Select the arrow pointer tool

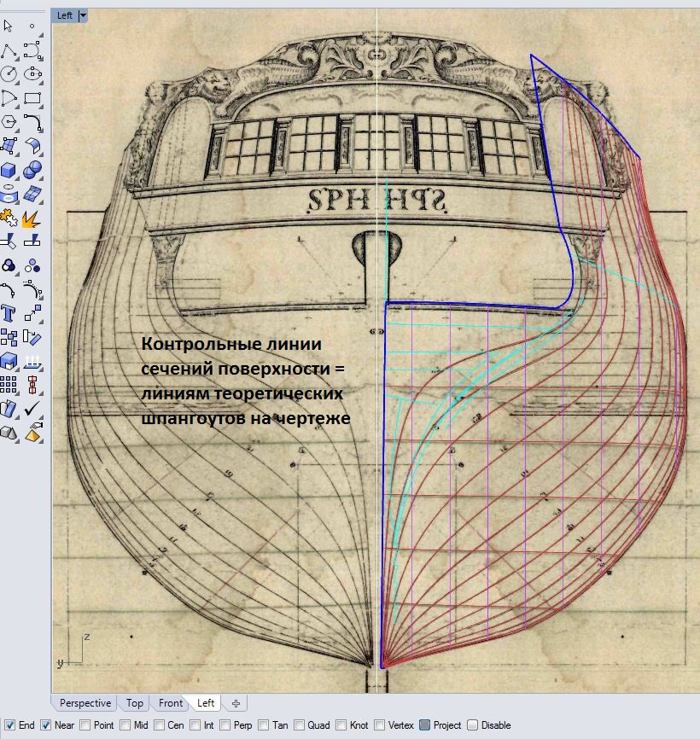coord(9,26)
